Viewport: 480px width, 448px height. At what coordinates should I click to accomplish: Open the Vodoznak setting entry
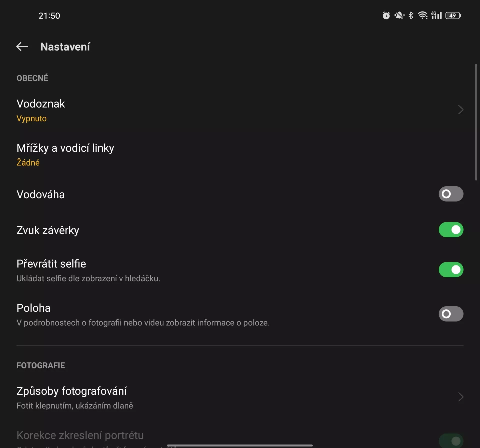[x=240, y=110]
